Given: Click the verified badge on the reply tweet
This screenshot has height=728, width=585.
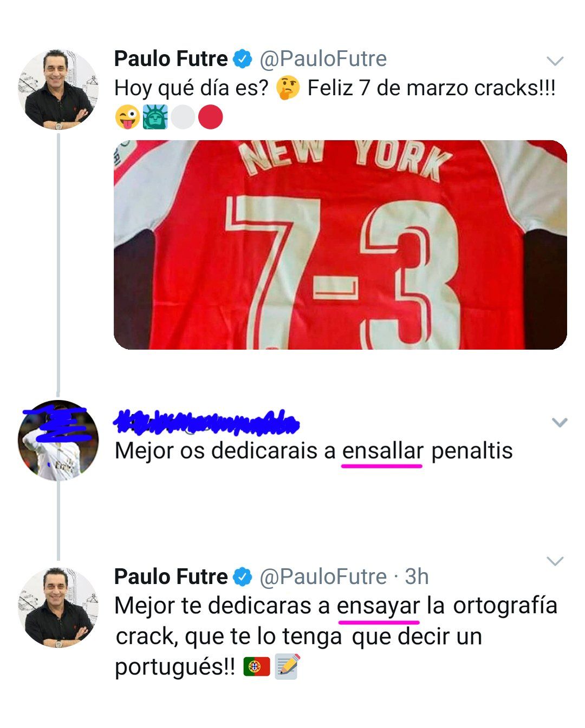Looking at the screenshot, I should [x=242, y=577].
